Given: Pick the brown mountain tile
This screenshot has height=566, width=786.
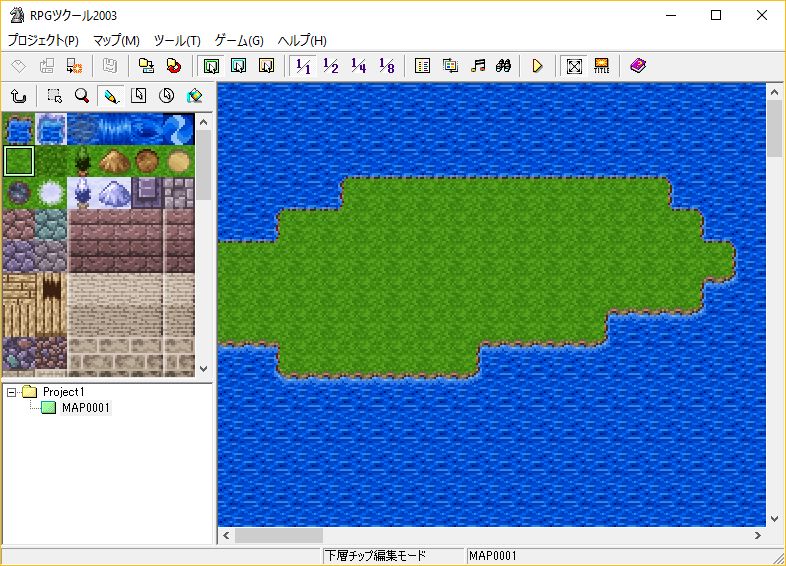Looking at the screenshot, I should click(x=115, y=161).
